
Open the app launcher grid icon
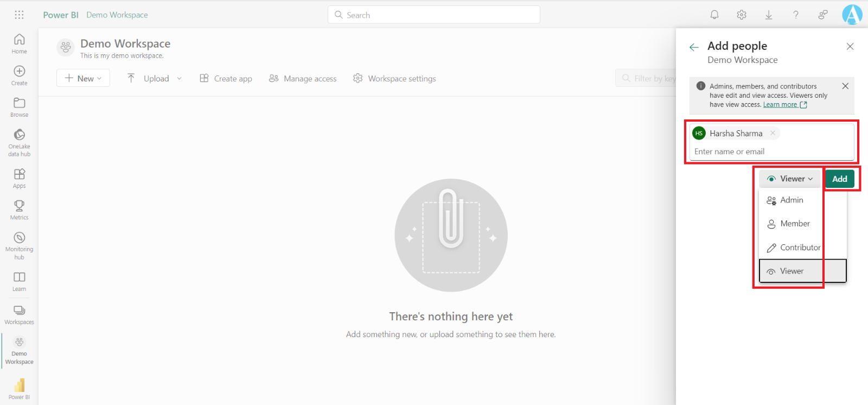[x=19, y=15]
